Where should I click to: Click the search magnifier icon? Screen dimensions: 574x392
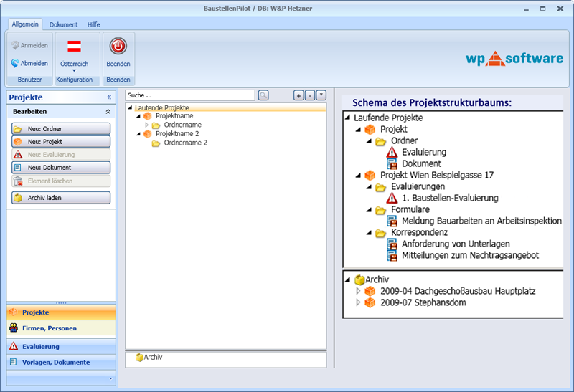[x=263, y=95]
